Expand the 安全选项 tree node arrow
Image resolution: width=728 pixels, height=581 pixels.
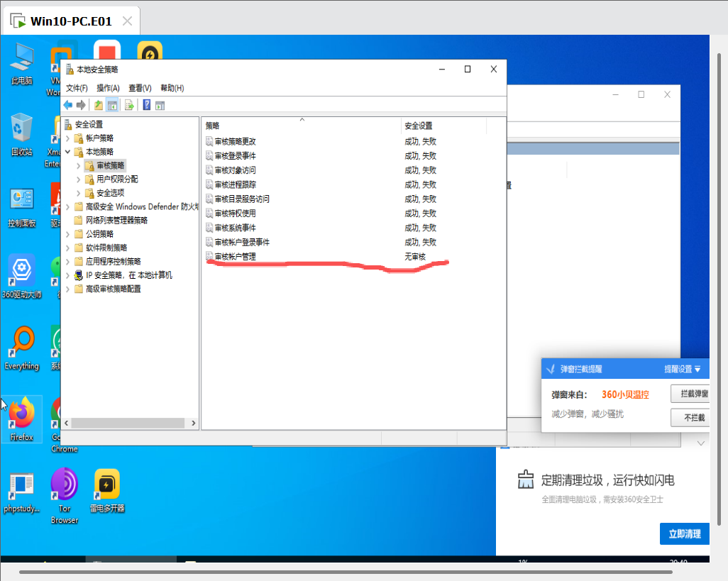[79, 193]
